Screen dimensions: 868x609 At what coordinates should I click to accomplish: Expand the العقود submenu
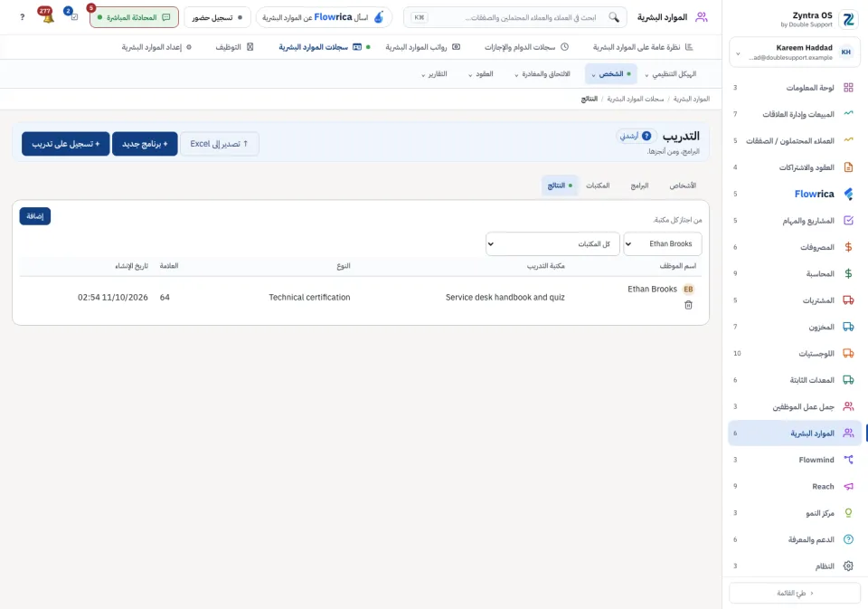tap(480, 74)
